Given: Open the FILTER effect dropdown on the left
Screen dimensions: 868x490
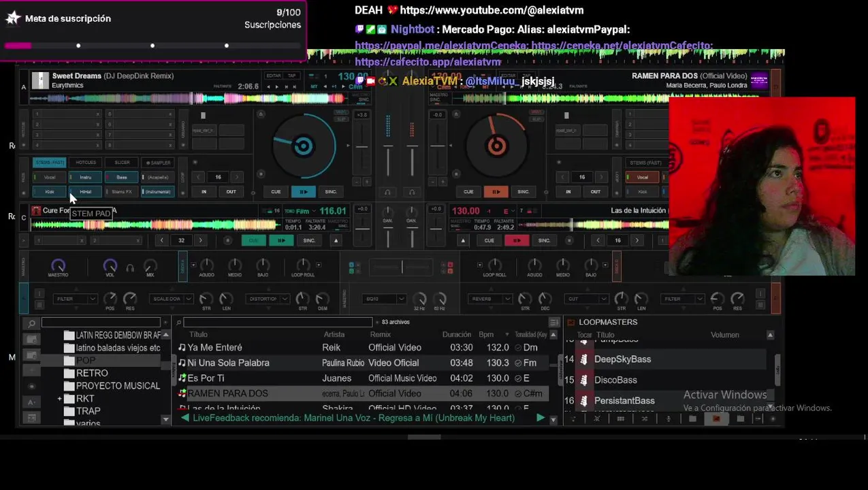Looking at the screenshot, I should pyautogui.click(x=76, y=299).
